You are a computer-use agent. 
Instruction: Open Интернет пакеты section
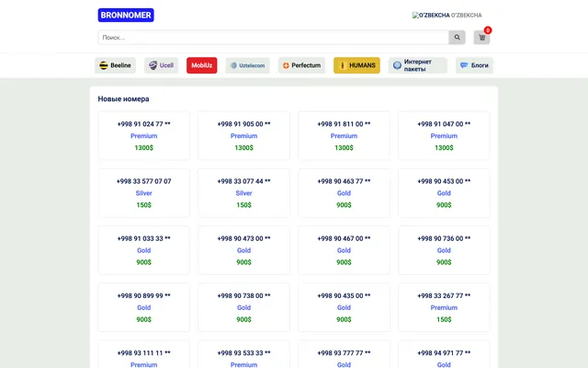418,65
